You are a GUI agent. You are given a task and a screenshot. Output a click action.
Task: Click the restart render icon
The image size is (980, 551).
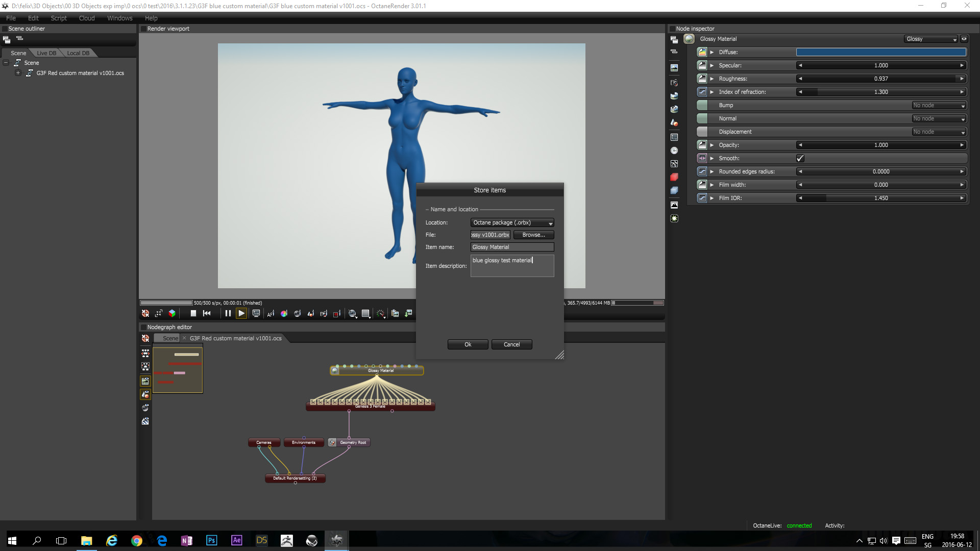coord(207,313)
